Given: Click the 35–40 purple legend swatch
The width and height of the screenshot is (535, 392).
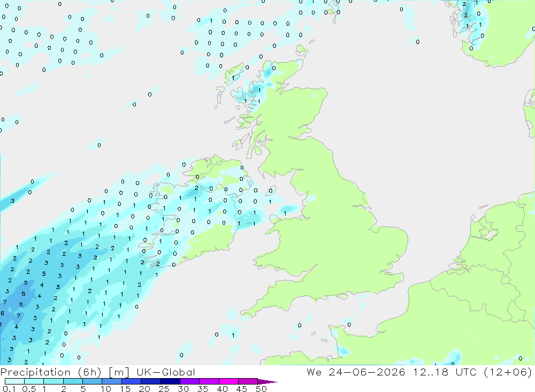Looking at the screenshot, I should pyautogui.click(x=209, y=381).
